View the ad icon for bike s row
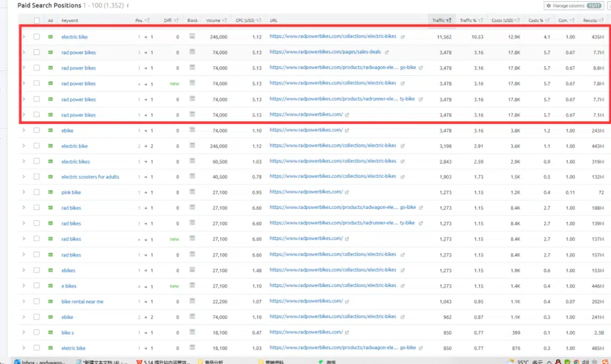The height and width of the screenshot is (364, 611). [x=50, y=332]
